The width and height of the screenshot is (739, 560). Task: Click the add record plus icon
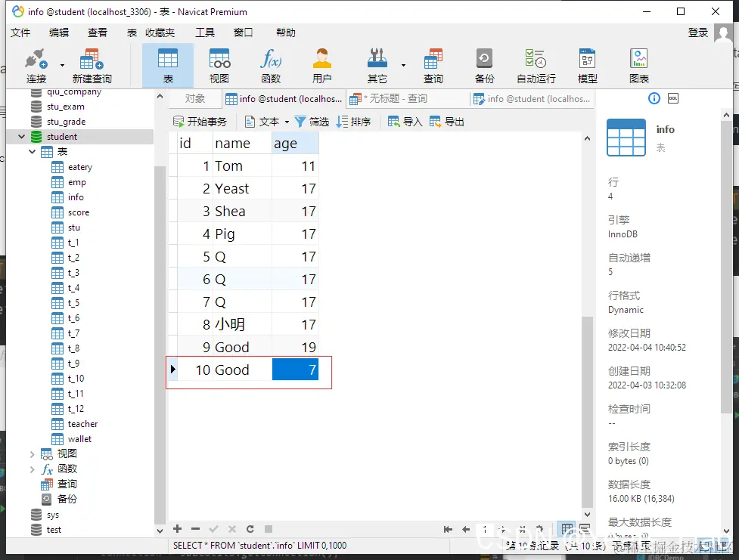coord(177,529)
